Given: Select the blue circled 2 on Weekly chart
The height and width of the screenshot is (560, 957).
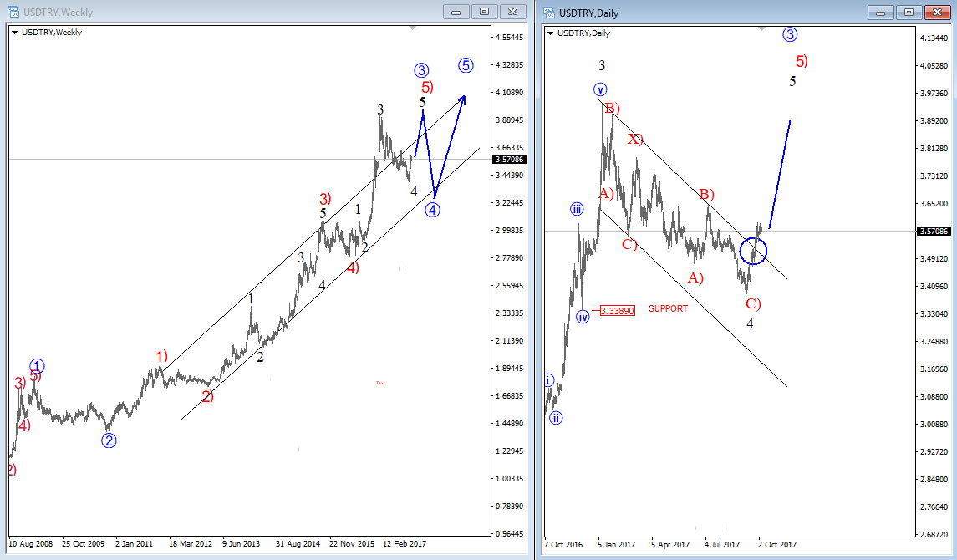Looking at the screenshot, I should (109, 440).
